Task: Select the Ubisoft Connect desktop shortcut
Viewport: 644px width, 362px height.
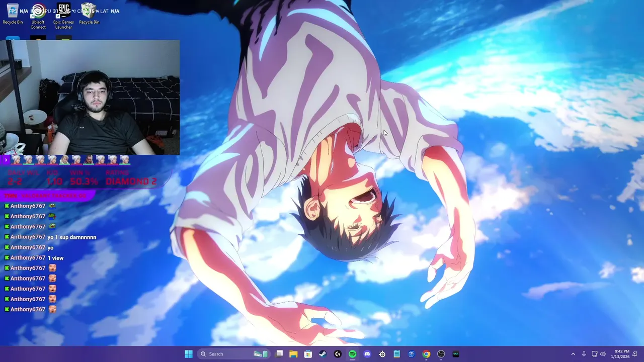Action: click(x=38, y=16)
